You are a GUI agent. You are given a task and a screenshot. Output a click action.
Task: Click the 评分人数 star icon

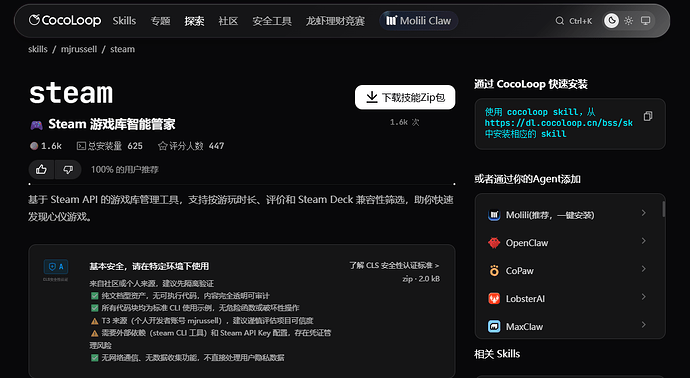162,146
